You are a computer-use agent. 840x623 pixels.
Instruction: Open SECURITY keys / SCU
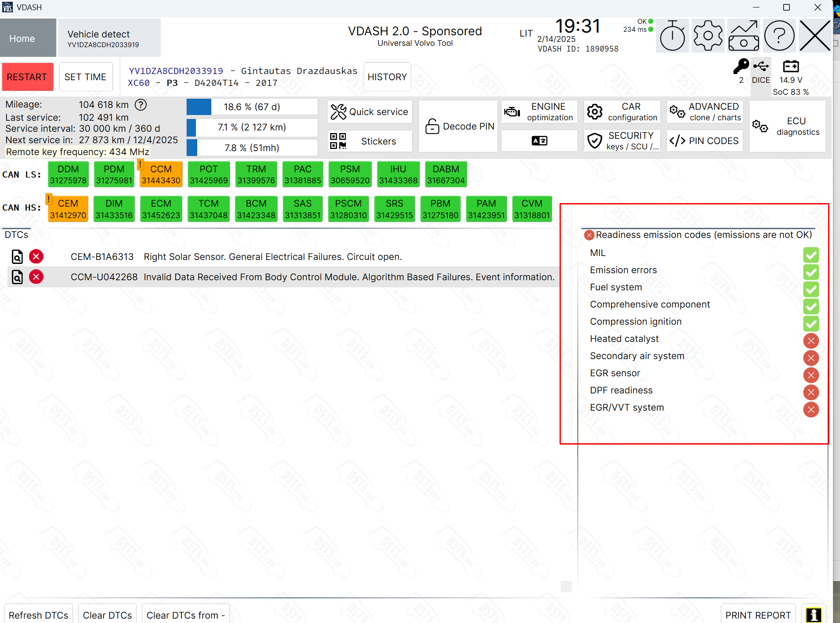[622, 141]
